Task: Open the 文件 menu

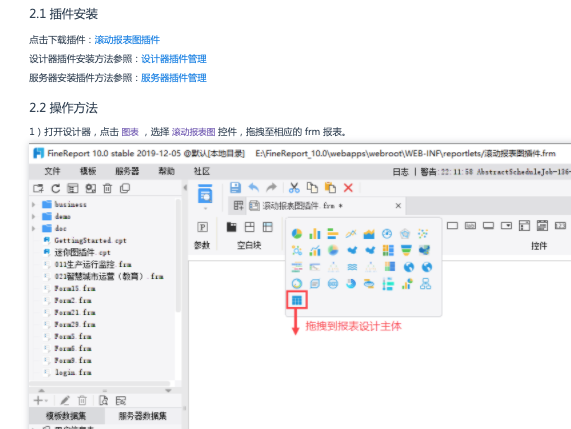Action: (52, 171)
